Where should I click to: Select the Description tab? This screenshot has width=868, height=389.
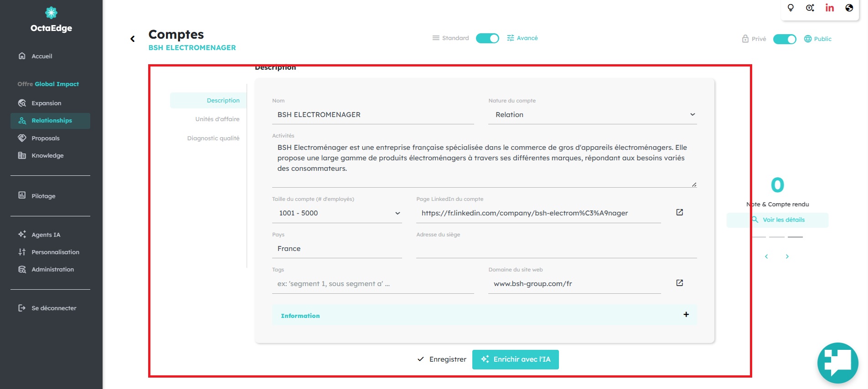point(208,100)
